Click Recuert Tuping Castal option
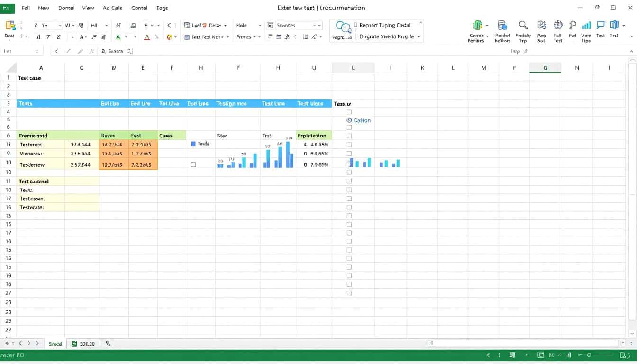The height and width of the screenshot is (364, 637). coord(385,25)
